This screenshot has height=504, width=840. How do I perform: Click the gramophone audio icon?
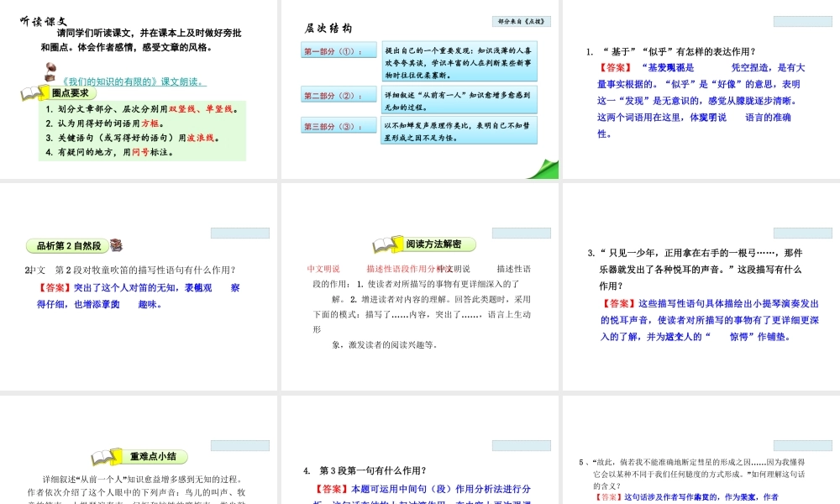pyautogui.click(x=51, y=71)
